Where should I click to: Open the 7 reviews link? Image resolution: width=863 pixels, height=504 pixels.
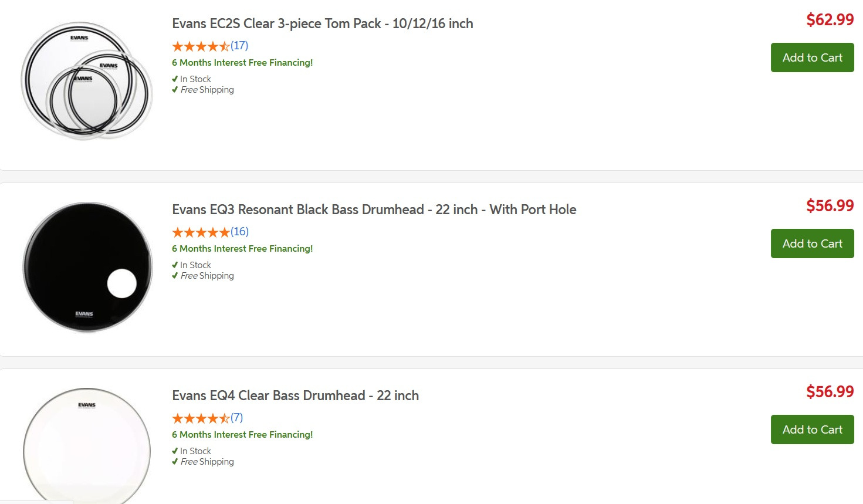[236, 418]
